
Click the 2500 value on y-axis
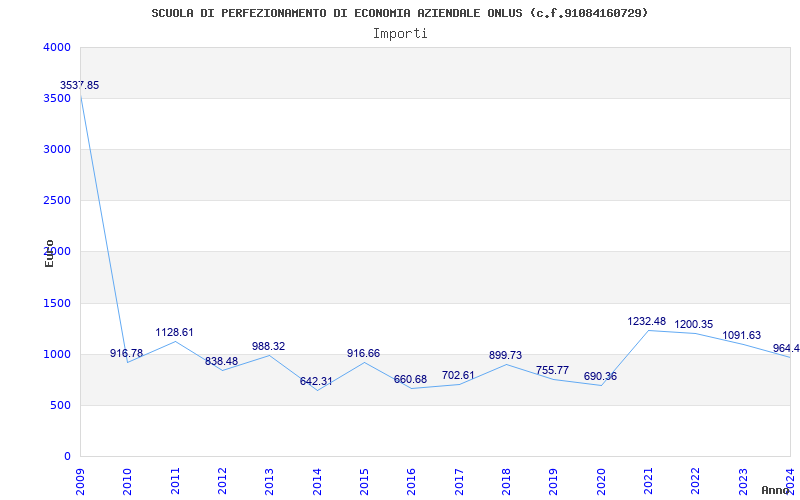pyautogui.click(x=57, y=201)
